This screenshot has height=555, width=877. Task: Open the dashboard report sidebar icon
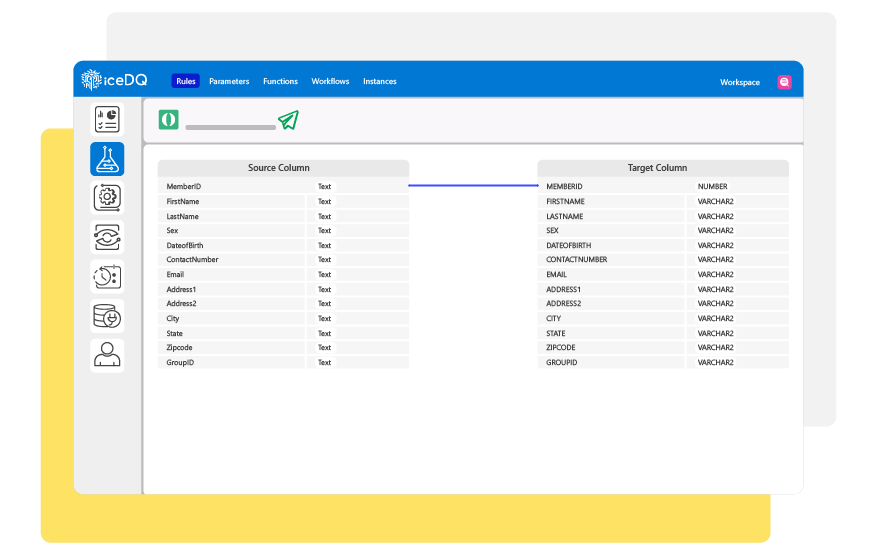click(107, 119)
